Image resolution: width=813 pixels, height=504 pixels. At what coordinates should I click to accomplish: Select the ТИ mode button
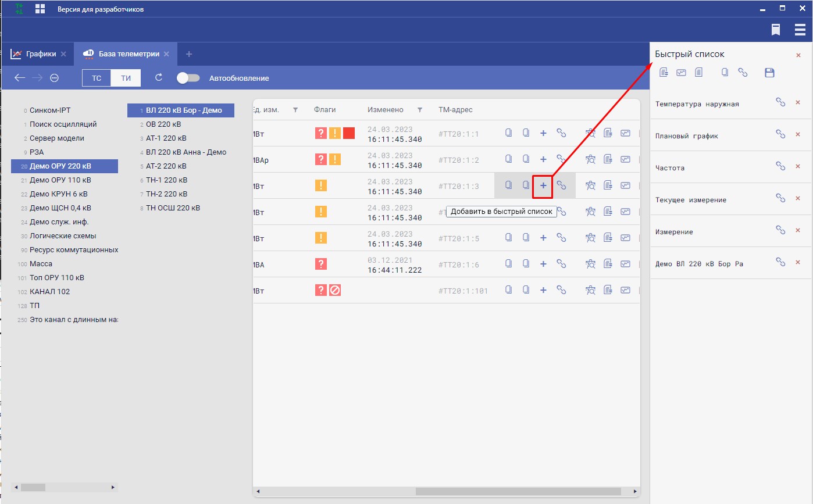click(x=126, y=78)
